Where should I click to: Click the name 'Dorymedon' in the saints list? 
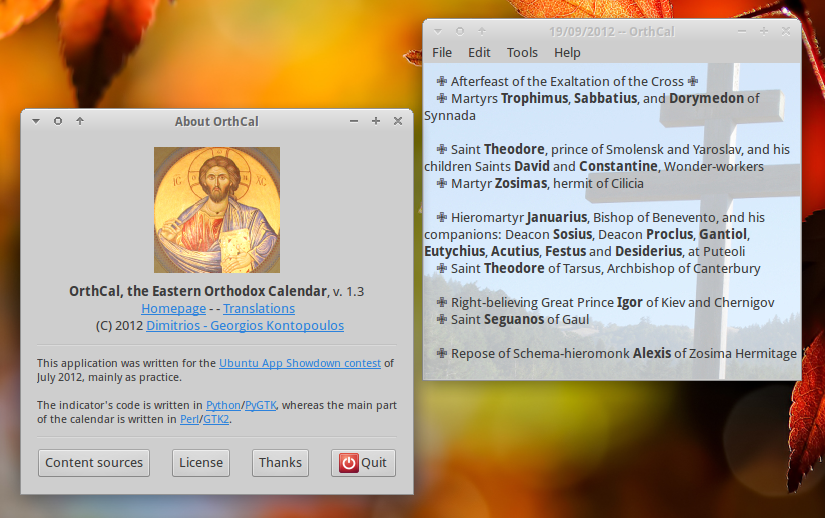coord(707,98)
